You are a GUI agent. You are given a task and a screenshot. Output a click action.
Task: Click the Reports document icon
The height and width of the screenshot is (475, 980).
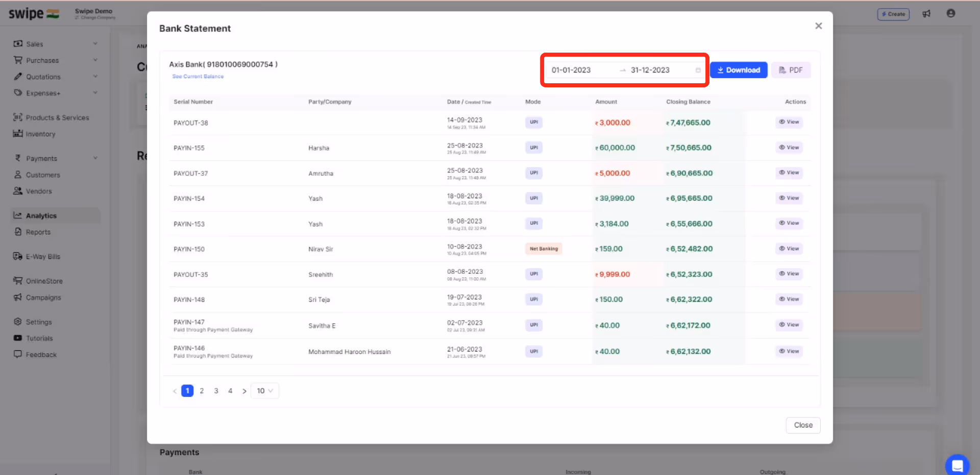(x=18, y=232)
